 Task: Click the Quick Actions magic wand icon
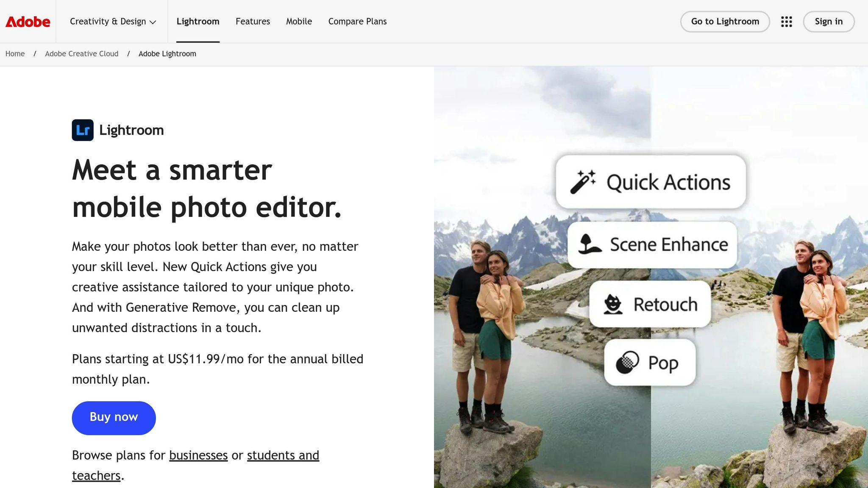pyautogui.click(x=583, y=182)
